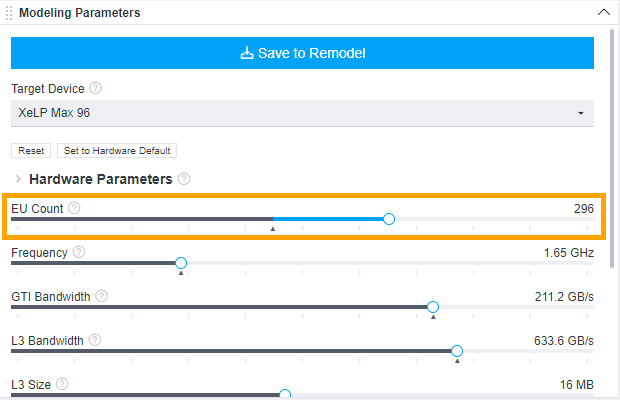The image size is (620, 403).
Task: Collapse the Modeling Parameters panel
Action: point(603,13)
